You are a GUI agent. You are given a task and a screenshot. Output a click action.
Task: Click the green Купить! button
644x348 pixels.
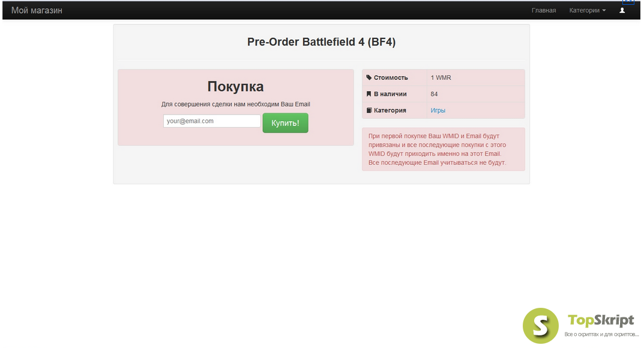(286, 123)
